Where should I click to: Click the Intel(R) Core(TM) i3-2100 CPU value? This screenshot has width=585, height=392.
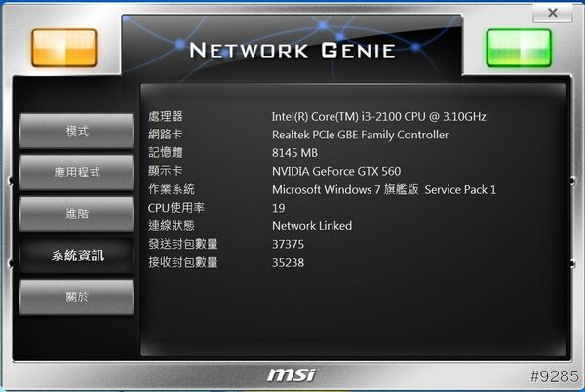[378, 117]
